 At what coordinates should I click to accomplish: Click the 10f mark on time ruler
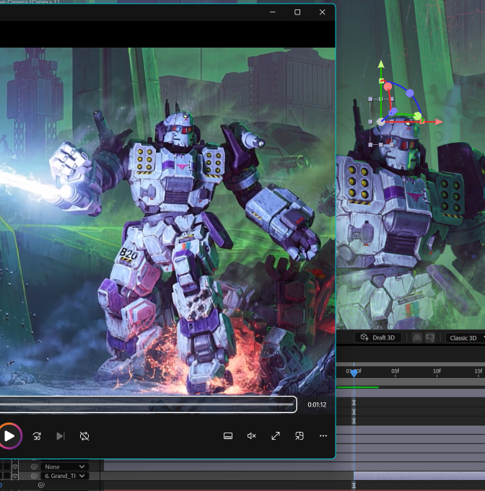tap(437, 371)
